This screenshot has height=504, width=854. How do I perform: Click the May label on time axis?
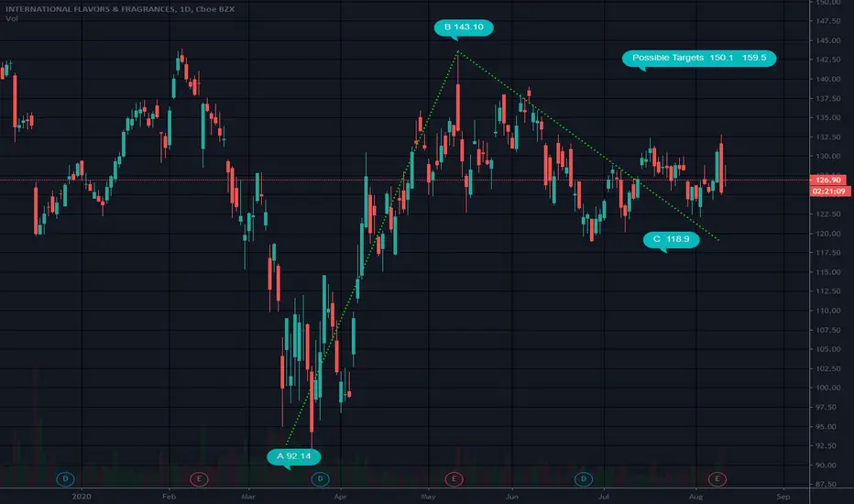click(x=429, y=497)
